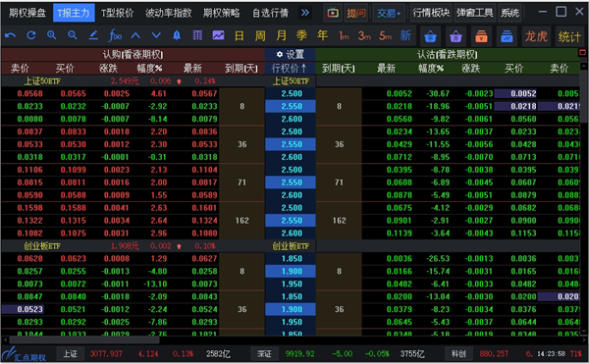
Task: Click the call-side 幅度% column header
Action: click(149, 69)
